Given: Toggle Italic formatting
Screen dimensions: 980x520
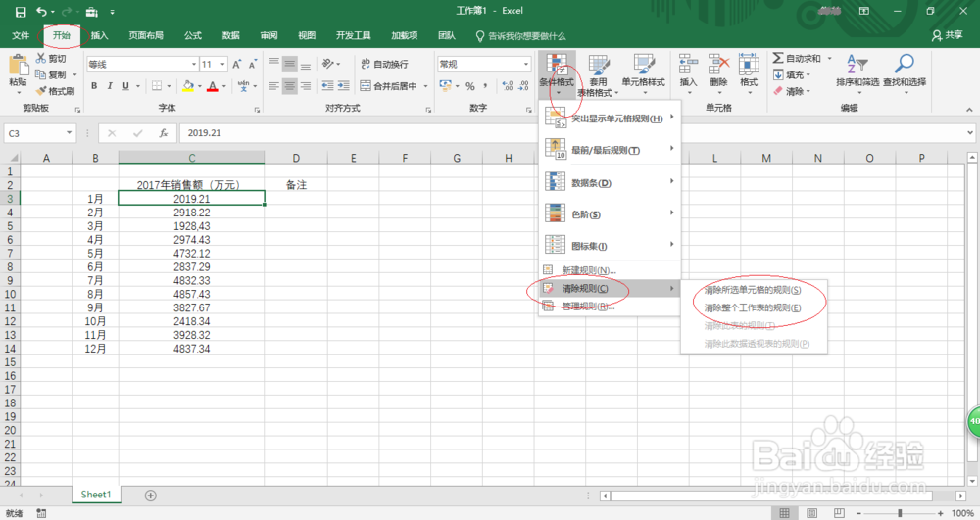Looking at the screenshot, I should tap(110, 85).
